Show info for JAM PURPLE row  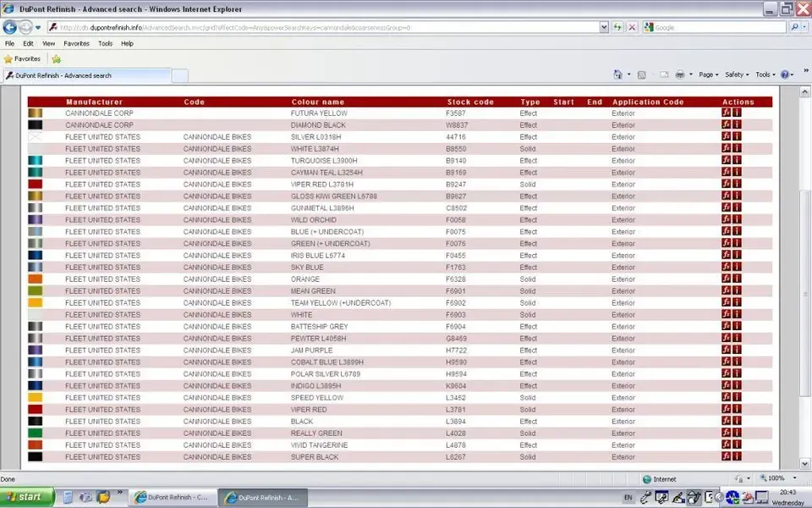tap(737, 350)
